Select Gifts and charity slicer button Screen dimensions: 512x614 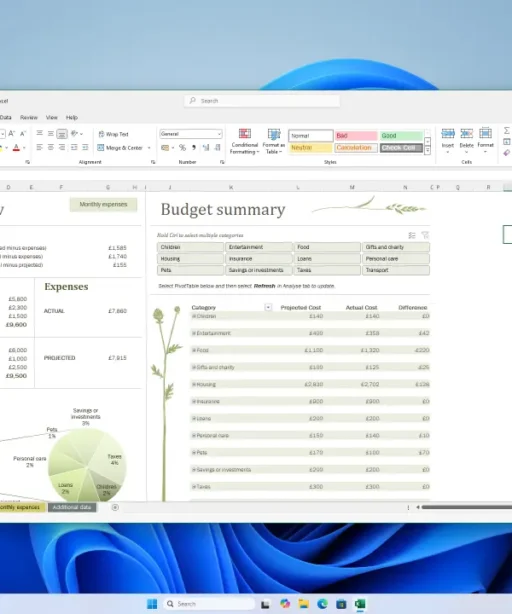pyautogui.click(x=396, y=247)
